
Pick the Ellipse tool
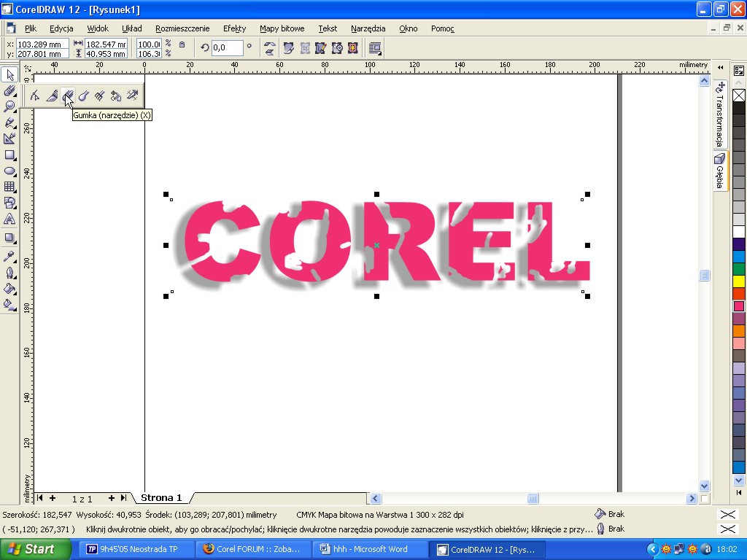click(9, 171)
